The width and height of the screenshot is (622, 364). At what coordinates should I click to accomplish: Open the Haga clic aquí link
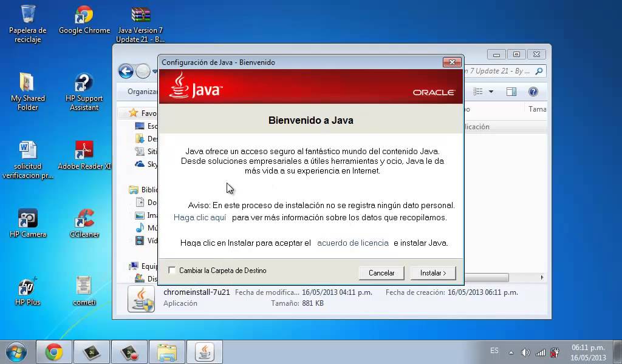[200, 217]
